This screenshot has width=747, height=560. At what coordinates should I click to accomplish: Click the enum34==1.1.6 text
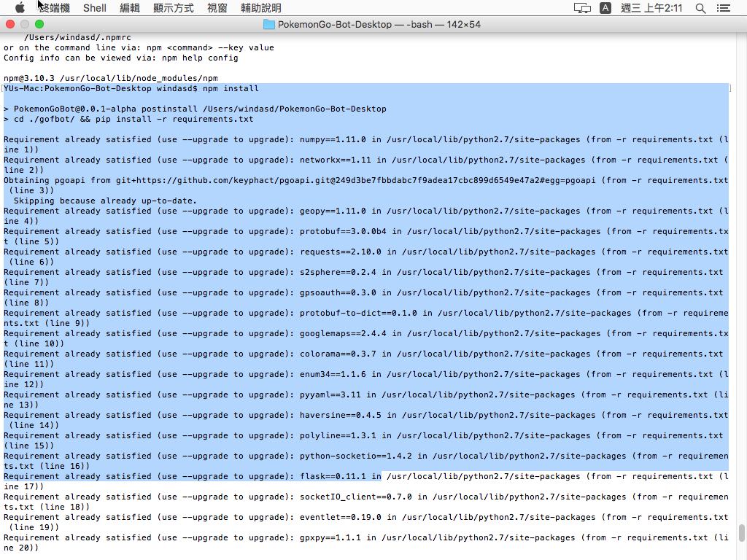pos(333,374)
